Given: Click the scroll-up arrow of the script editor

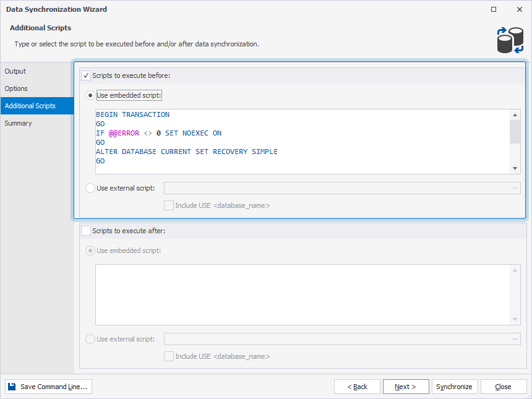Looking at the screenshot, I should (515, 114).
